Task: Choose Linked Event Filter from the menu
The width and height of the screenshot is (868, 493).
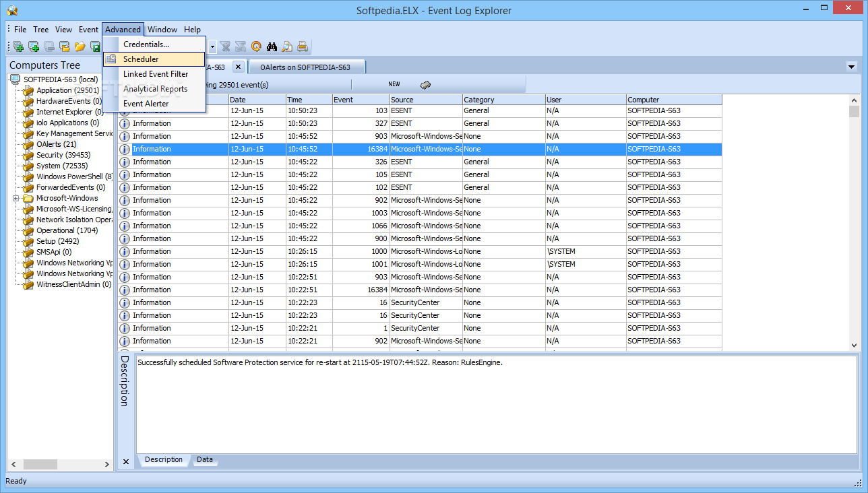Action: [154, 74]
